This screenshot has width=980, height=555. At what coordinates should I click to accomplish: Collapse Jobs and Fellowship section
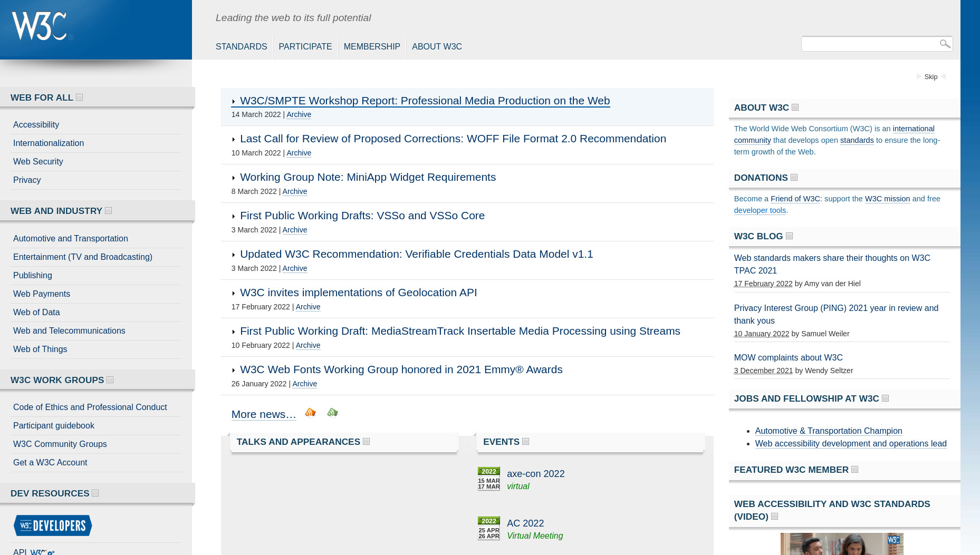click(886, 398)
